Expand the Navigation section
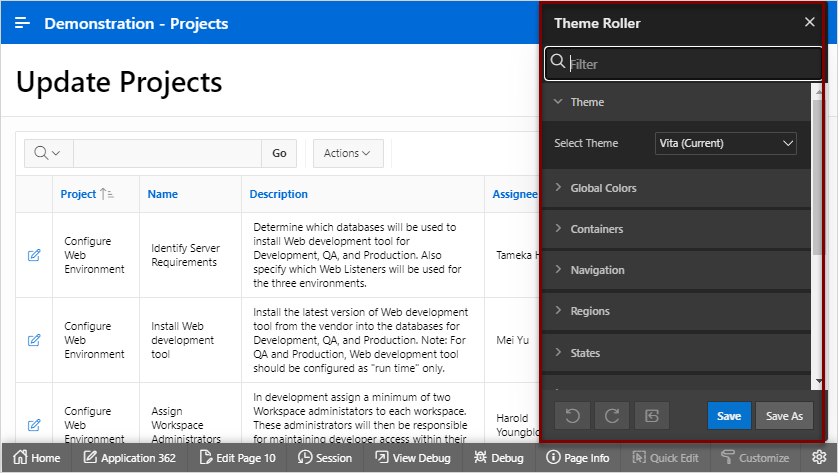The image size is (838, 473). click(676, 270)
